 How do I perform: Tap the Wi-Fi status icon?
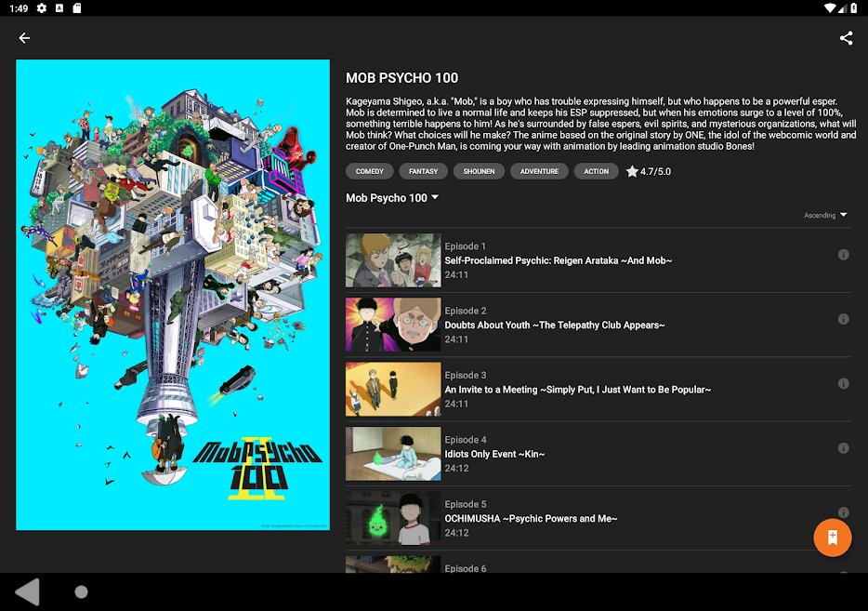pyautogui.click(x=829, y=7)
